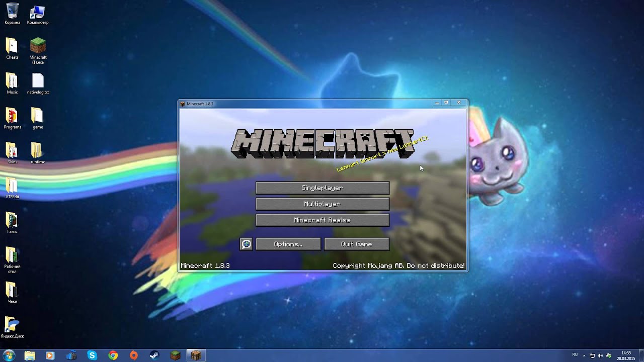Viewport: 644px width, 362px height.
Task: Open the Windows Start menu
Action: 9,355
